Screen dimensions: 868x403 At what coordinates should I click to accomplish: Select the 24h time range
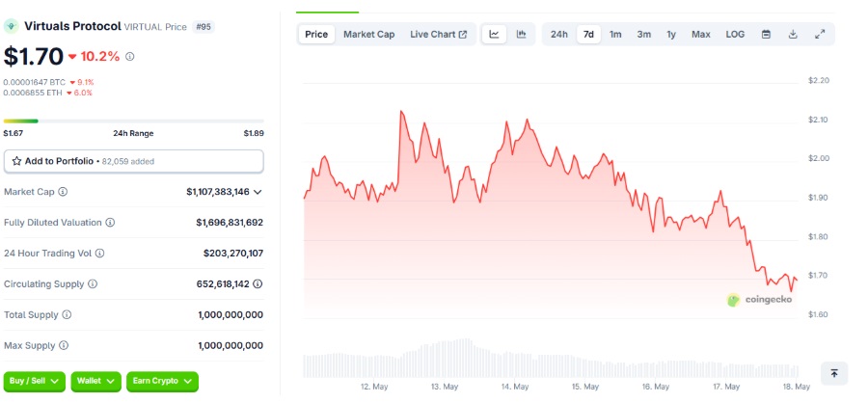(x=559, y=35)
